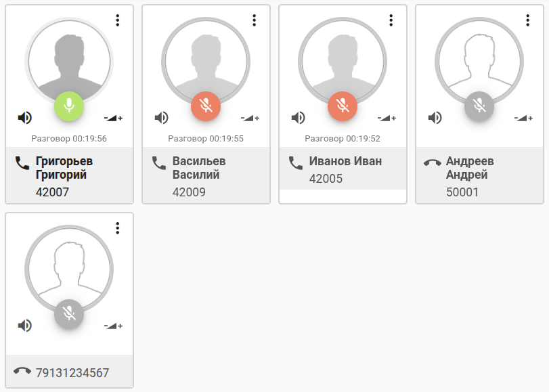Viewport: 549px width, 392px height.
Task: Open three-dot menu for Григорьев Григорий
Action: point(118,20)
